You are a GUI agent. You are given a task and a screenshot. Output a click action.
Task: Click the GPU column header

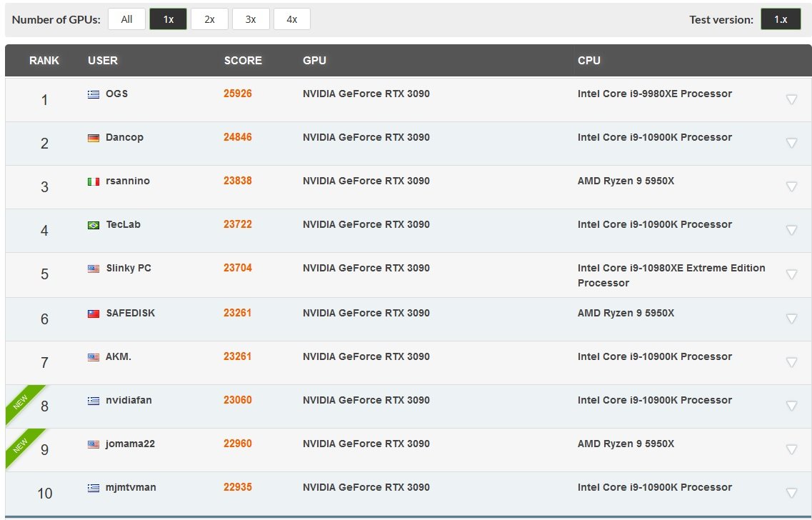(314, 61)
